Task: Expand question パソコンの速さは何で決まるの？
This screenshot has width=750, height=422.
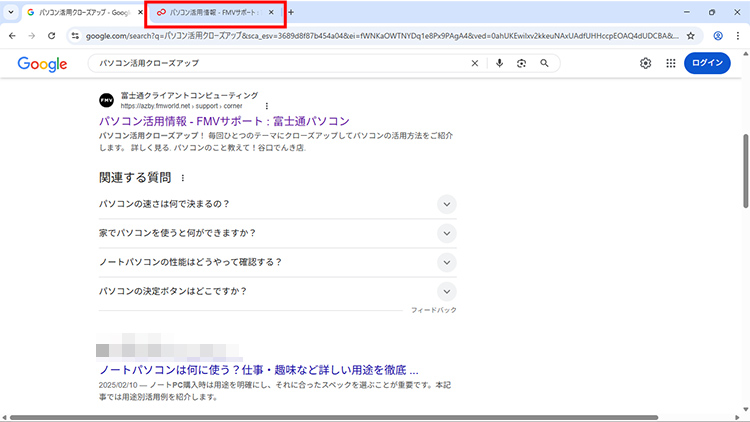Action: coord(447,204)
